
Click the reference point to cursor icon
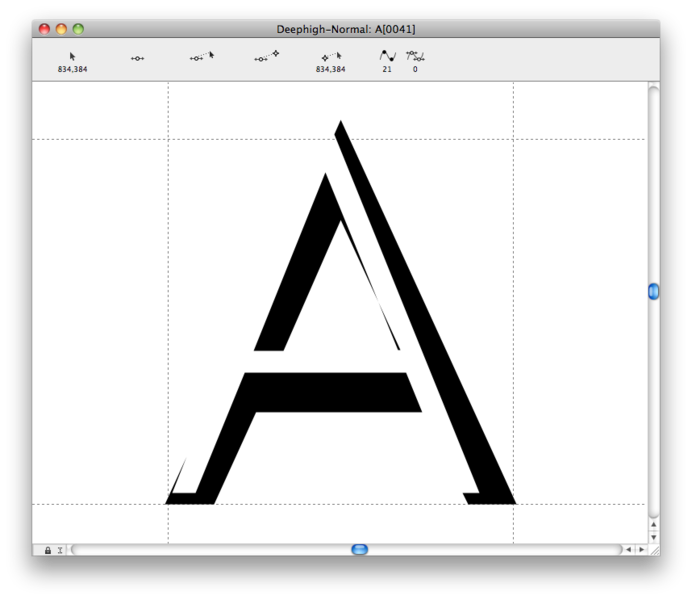pyautogui.click(x=331, y=57)
